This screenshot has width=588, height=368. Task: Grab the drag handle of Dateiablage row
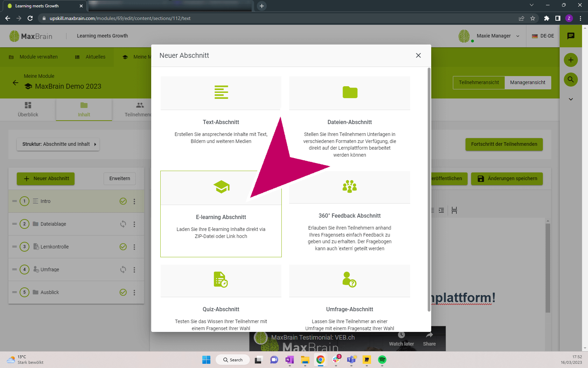click(14, 224)
